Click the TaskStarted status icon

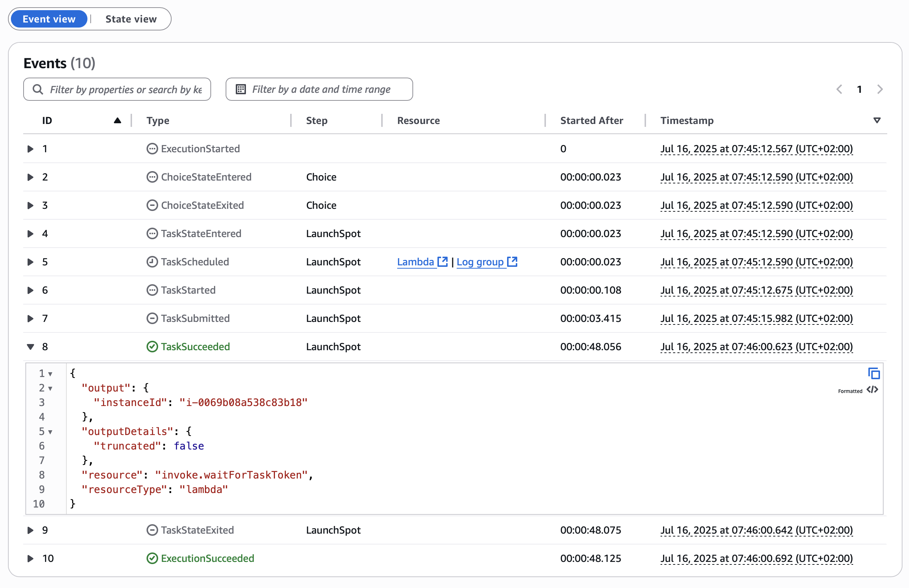[x=152, y=290]
